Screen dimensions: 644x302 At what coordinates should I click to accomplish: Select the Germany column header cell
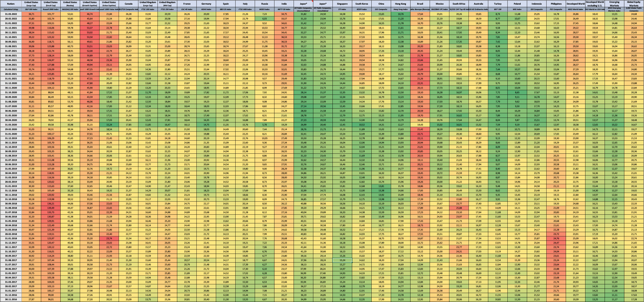[206, 4]
